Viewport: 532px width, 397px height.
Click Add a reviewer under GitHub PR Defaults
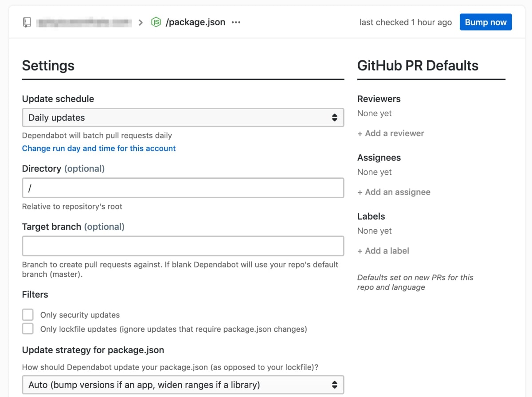(x=391, y=133)
